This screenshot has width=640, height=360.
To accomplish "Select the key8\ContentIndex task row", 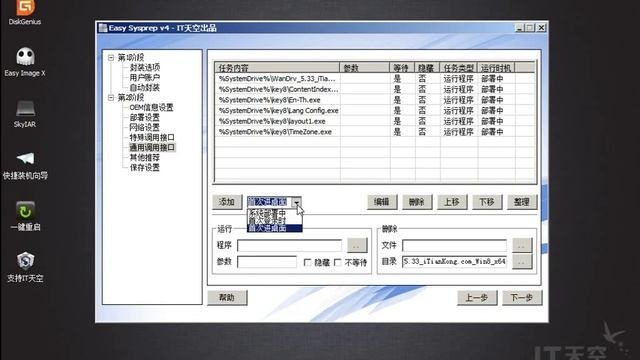I will coord(375,89).
